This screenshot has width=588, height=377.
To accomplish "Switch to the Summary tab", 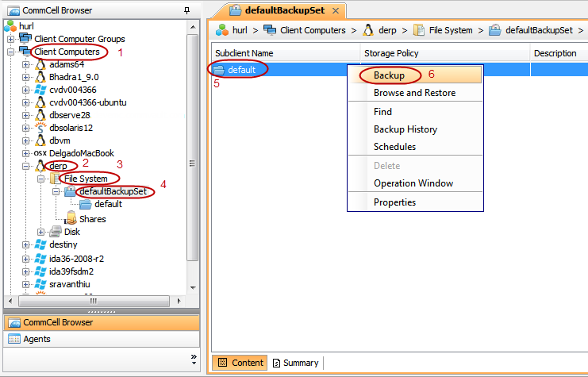I will coord(295,363).
